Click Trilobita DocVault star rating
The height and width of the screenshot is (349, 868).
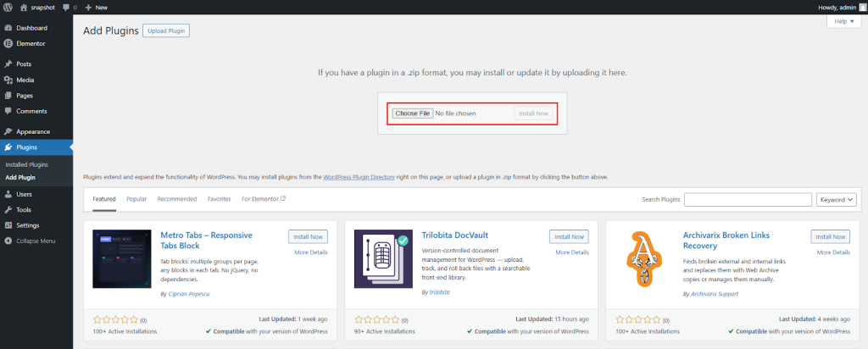pyautogui.click(x=376, y=319)
